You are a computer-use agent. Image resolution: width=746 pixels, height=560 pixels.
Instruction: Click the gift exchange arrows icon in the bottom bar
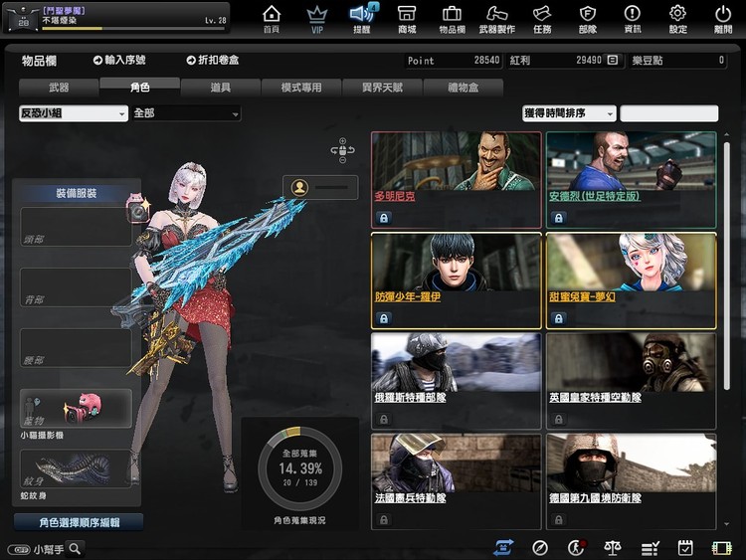(x=503, y=548)
